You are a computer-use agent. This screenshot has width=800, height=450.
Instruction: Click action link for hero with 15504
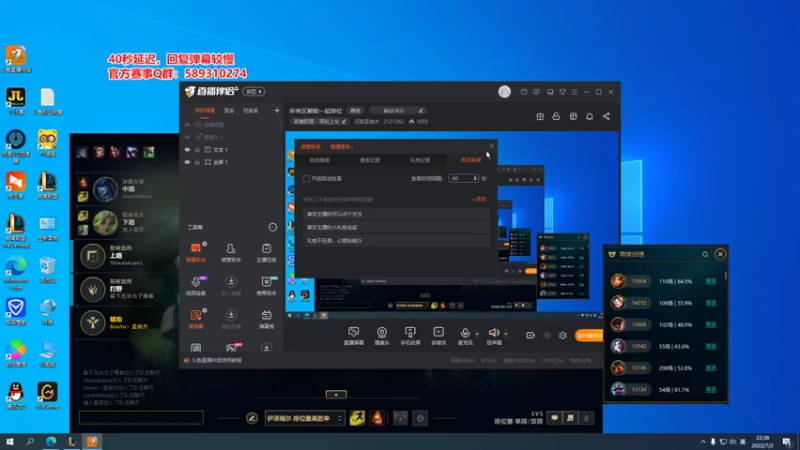pos(711,281)
